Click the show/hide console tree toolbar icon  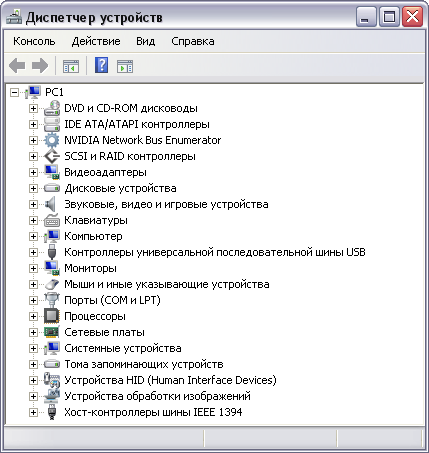71,66
